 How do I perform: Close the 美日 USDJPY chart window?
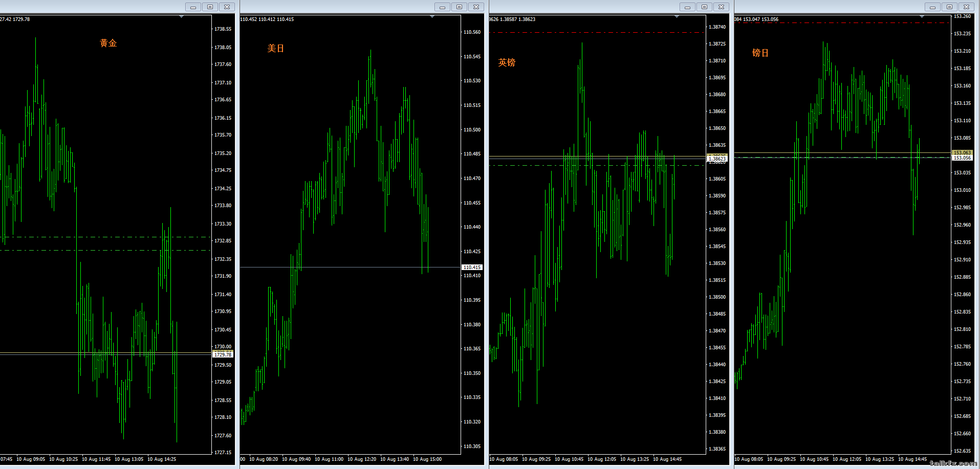pos(476,7)
